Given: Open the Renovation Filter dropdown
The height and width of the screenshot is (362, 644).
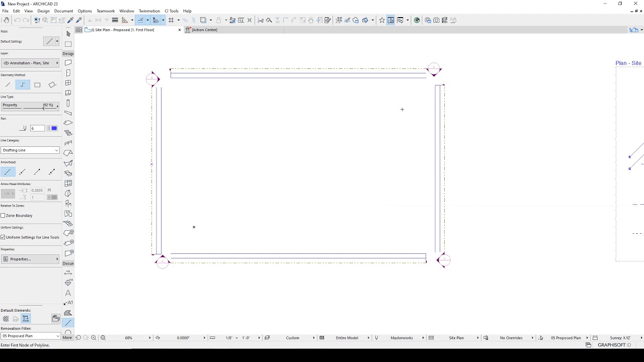Looking at the screenshot, I should pos(30,336).
